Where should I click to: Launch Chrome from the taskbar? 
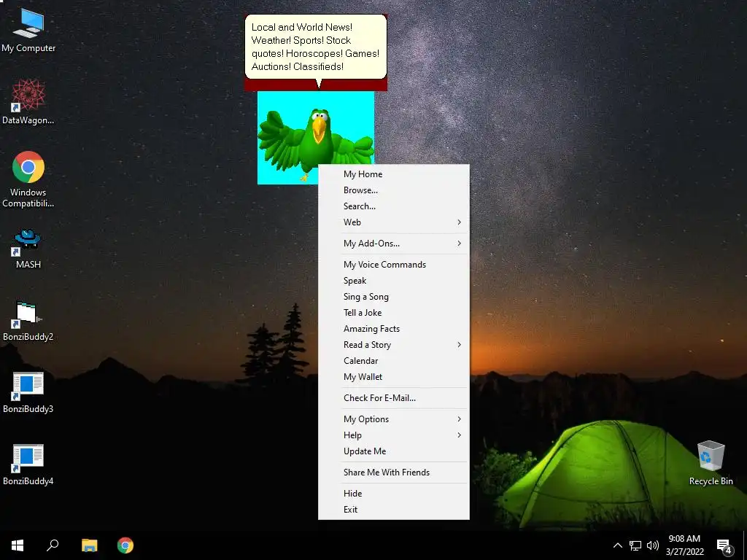(x=125, y=545)
